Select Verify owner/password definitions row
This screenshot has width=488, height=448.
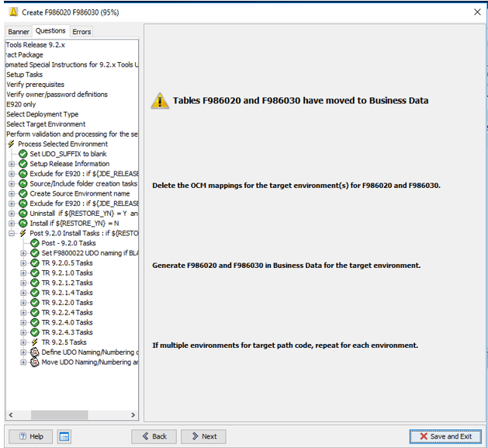coord(57,95)
